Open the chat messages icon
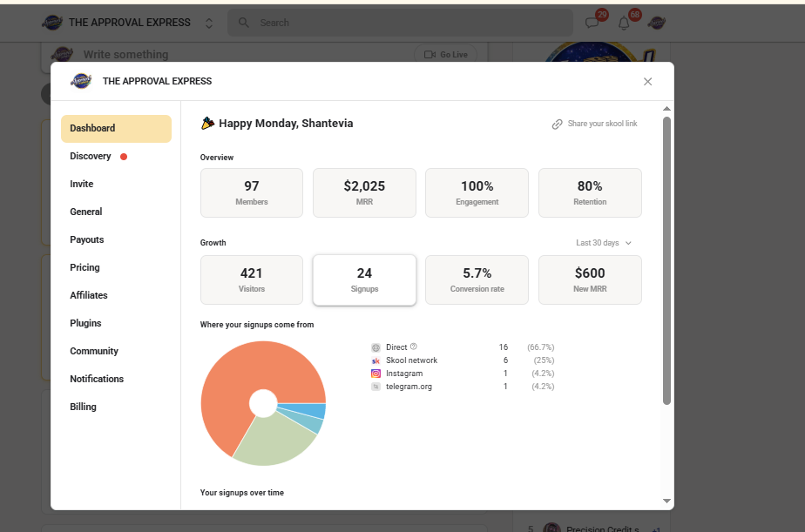This screenshot has width=805, height=532. pyautogui.click(x=592, y=24)
